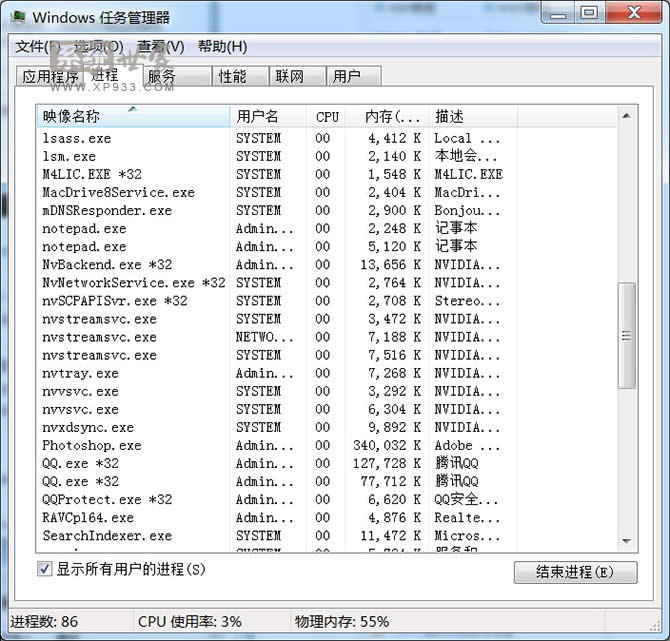Select the nvtray.exe process row
Image resolution: width=670 pixels, height=641 pixels.
(80, 373)
